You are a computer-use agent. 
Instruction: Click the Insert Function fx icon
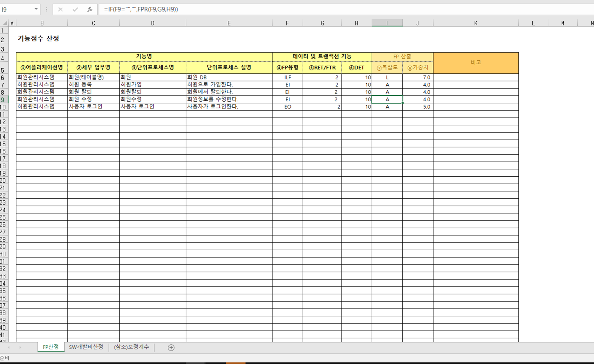point(89,10)
